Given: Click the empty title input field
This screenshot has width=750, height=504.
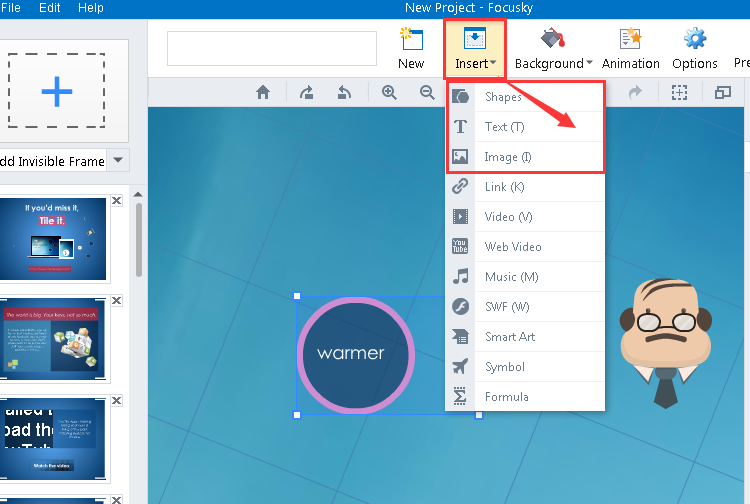Looking at the screenshot, I should [x=272, y=48].
